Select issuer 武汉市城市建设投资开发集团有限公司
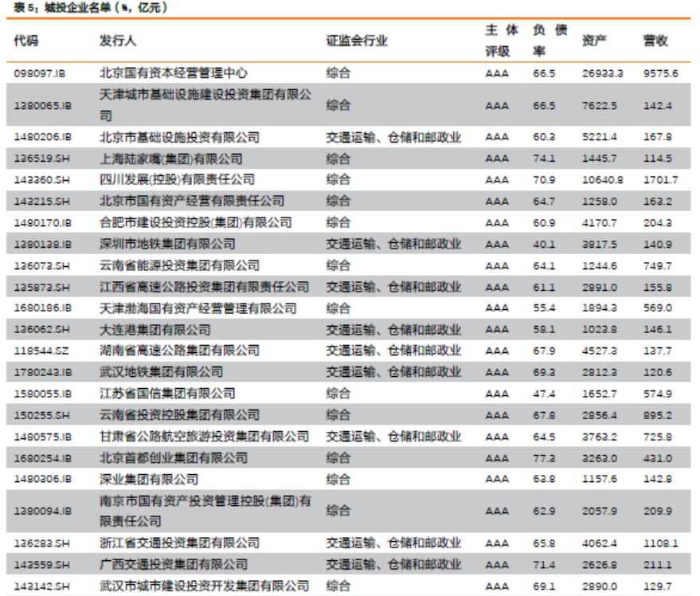Screen dimensions: 700x596 click(204, 586)
